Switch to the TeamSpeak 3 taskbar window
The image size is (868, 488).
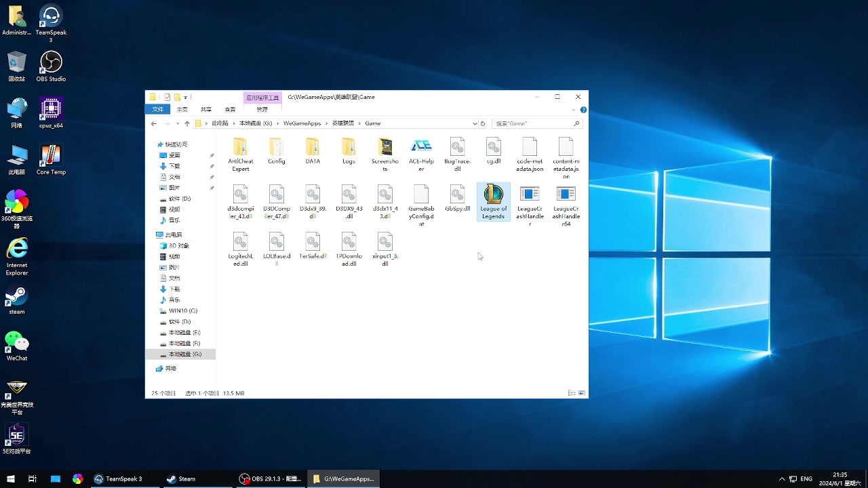[x=124, y=479]
